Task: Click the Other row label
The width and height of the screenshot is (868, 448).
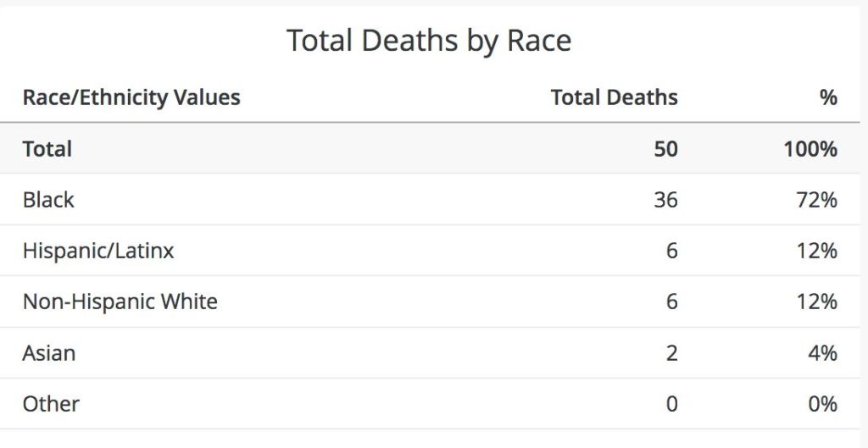Action: coord(51,403)
